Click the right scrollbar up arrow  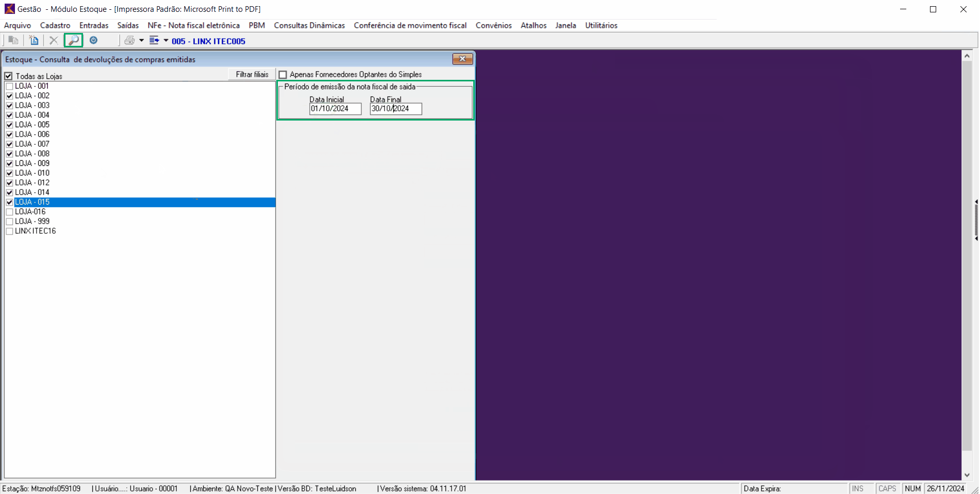point(967,56)
